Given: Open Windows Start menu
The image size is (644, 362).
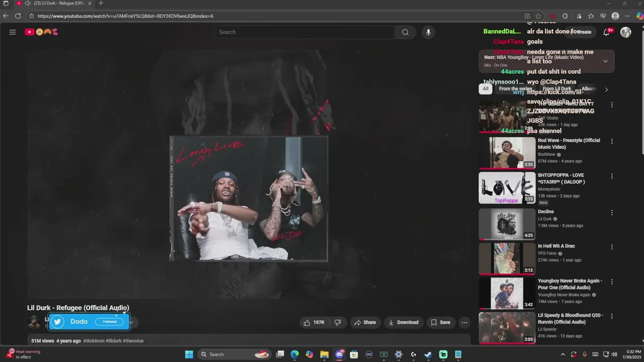Looking at the screenshot, I should (x=189, y=354).
